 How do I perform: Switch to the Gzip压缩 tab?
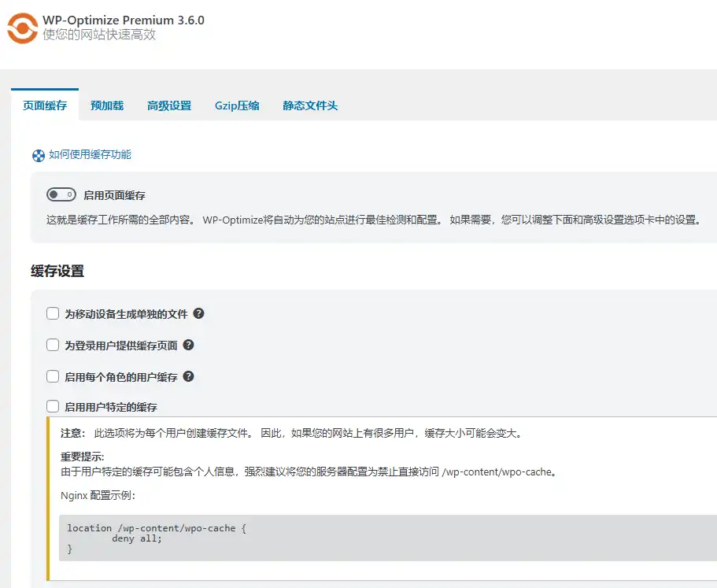236,105
